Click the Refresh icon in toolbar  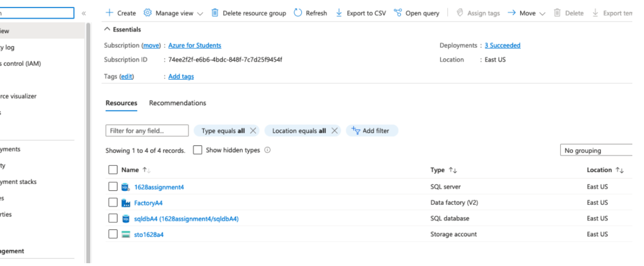(x=298, y=13)
